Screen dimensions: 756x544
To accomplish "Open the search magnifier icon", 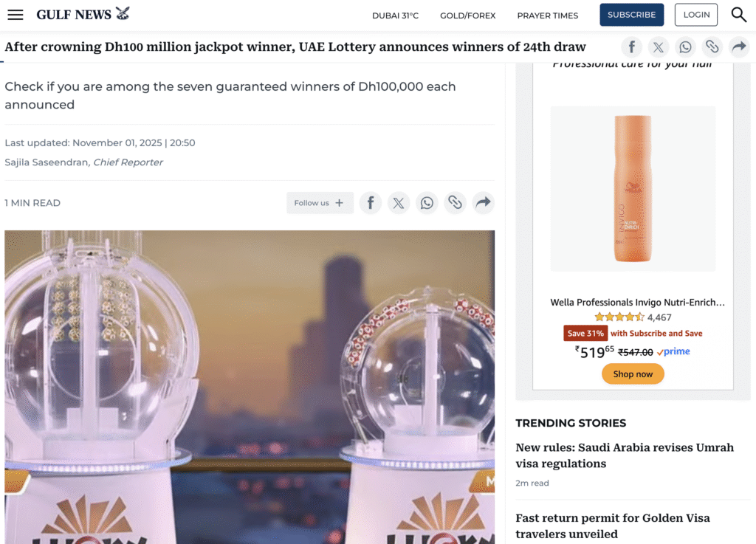I will pyautogui.click(x=738, y=15).
